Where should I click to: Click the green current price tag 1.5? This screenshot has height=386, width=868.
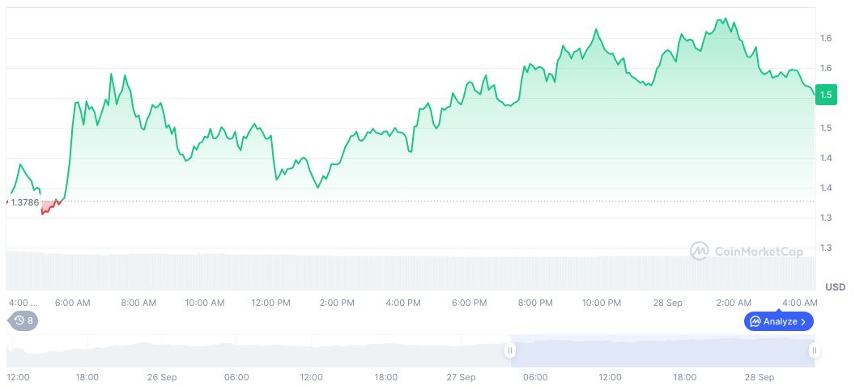click(x=826, y=95)
